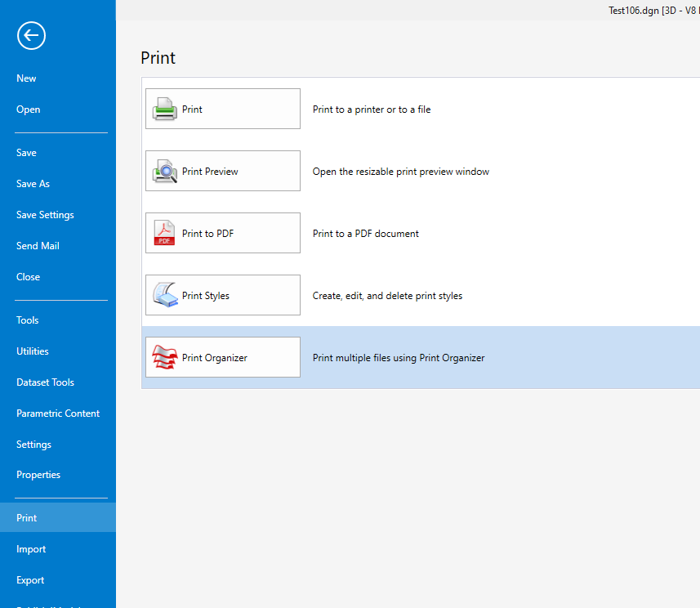Open the Utilities section

(33, 351)
